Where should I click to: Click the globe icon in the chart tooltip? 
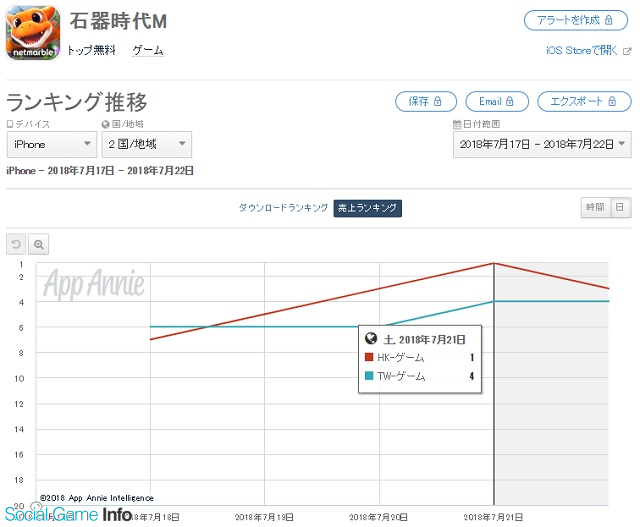click(x=371, y=338)
